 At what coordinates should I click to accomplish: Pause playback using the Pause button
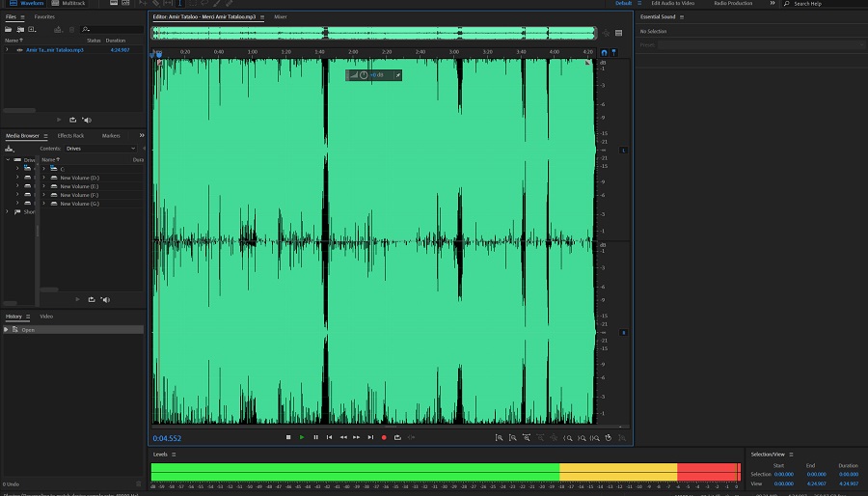pyautogui.click(x=315, y=438)
